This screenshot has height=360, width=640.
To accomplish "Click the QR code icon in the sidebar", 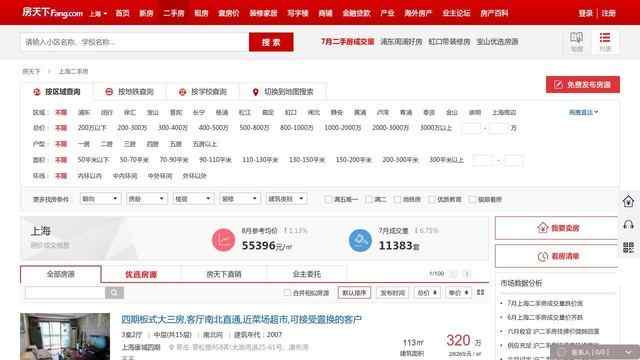I will tap(629, 247).
